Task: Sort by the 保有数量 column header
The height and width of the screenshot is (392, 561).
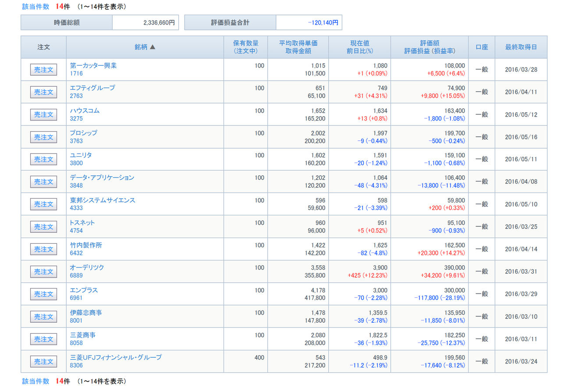Action: 246,43
